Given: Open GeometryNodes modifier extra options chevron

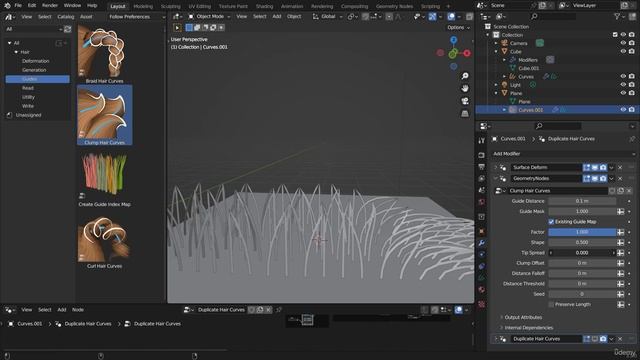Looking at the screenshot, I should tap(611, 179).
